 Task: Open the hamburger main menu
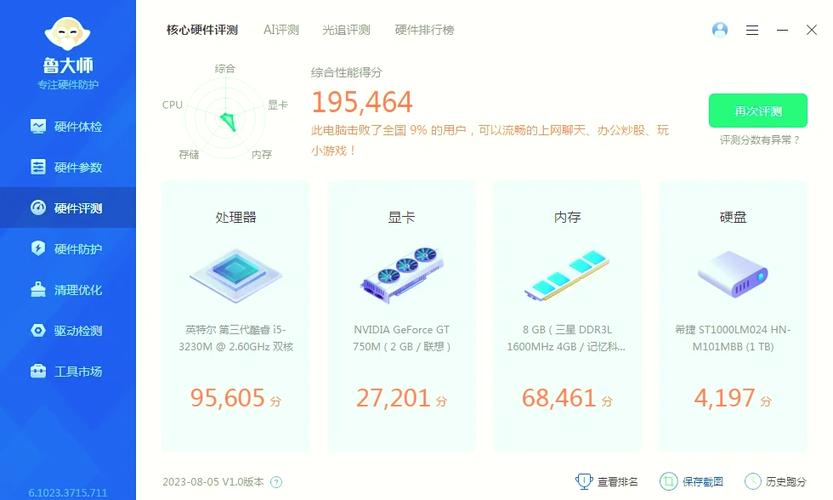tap(752, 30)
